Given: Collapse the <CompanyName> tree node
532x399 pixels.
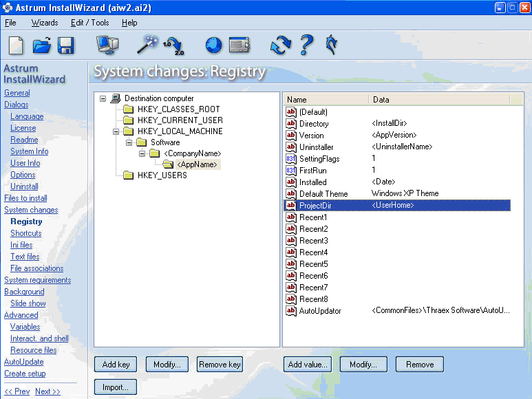Looking at the screenshot, I should [142, 153].
